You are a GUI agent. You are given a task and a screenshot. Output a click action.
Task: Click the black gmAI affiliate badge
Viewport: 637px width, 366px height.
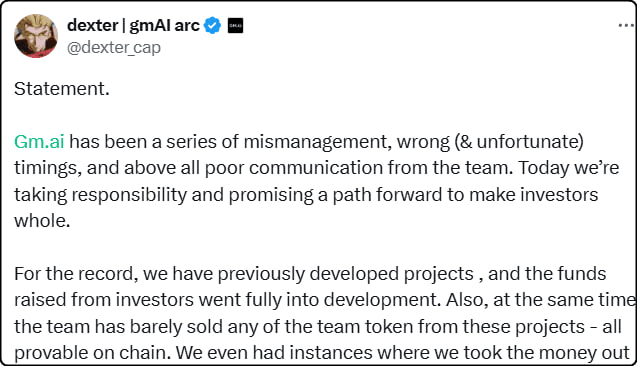click(235, 26)
